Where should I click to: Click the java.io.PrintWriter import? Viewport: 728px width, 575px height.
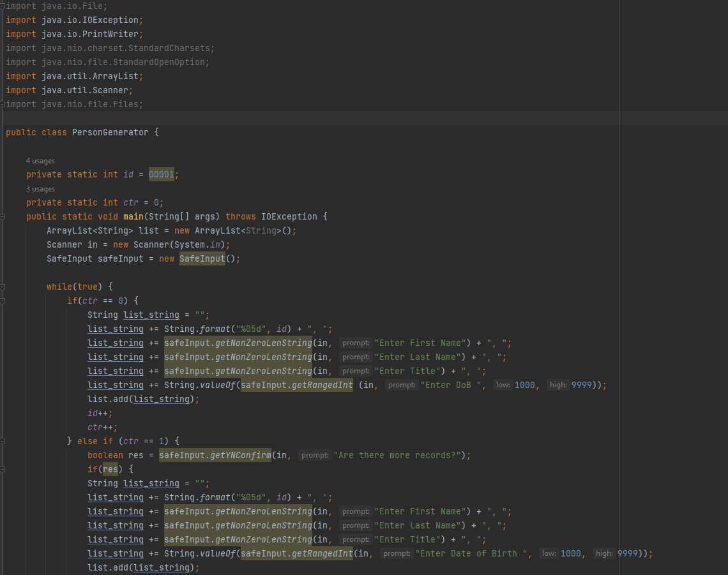click(74, 34)
